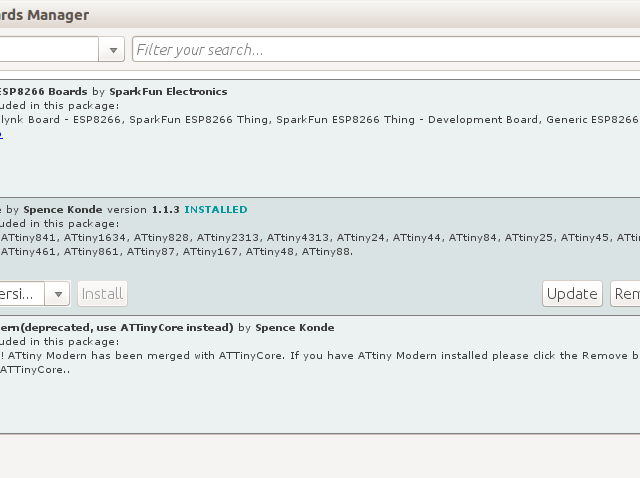The height and width of the screenshot is (478, 640).
Task: Click the Filter your search field
Action: pos(385,49)
